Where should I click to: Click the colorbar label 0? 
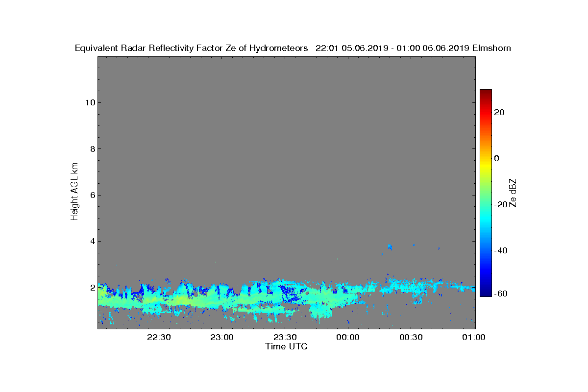pos(497,158)
